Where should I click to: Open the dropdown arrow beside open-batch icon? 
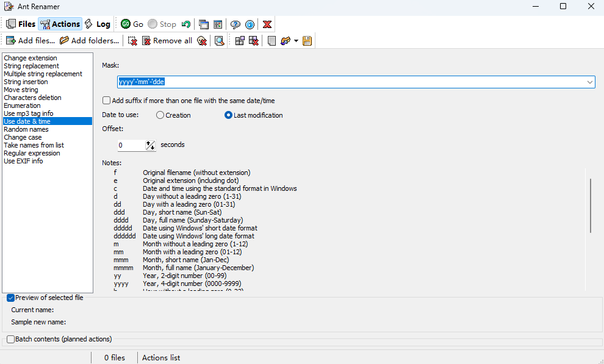click(296, 41)
